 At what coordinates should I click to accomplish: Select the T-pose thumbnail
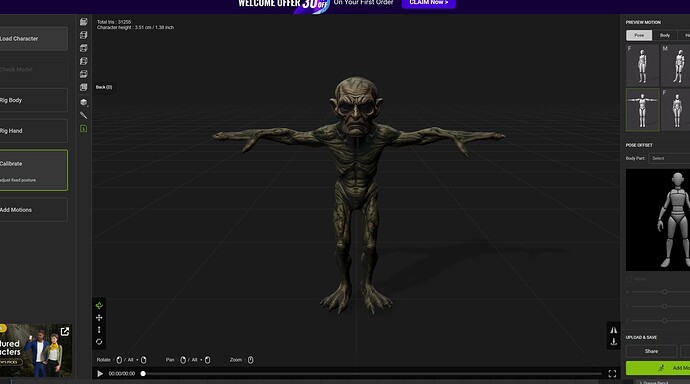coord(642,110)
